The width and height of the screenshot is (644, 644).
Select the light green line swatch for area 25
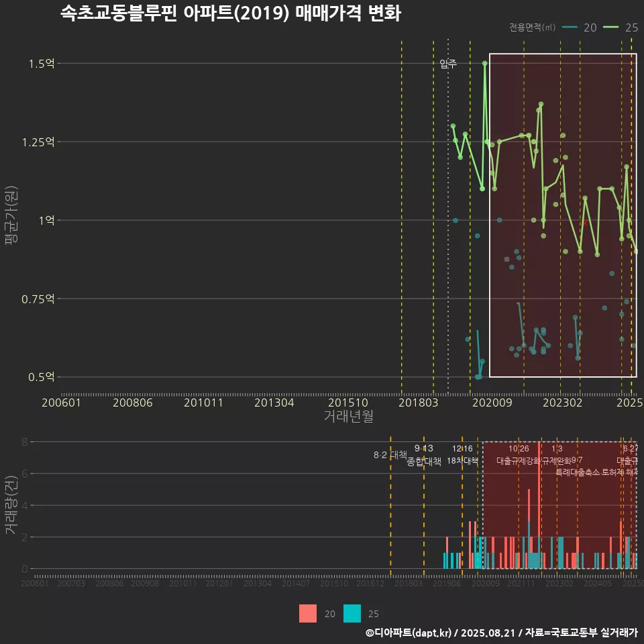pyautogui.click(x=610, y=28)
